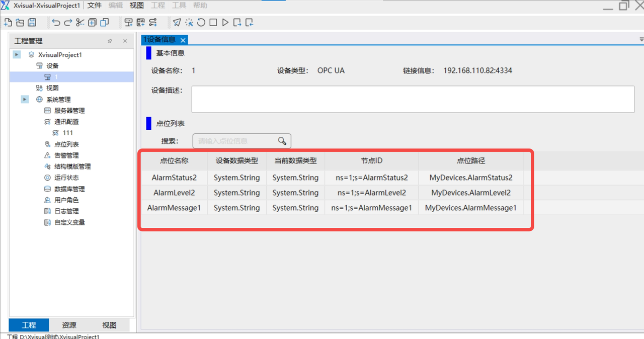The height and width of the screenshot is (339, 644).
Task: Click the paste overlapping squares icon
Action: click(x=104, y=22)
